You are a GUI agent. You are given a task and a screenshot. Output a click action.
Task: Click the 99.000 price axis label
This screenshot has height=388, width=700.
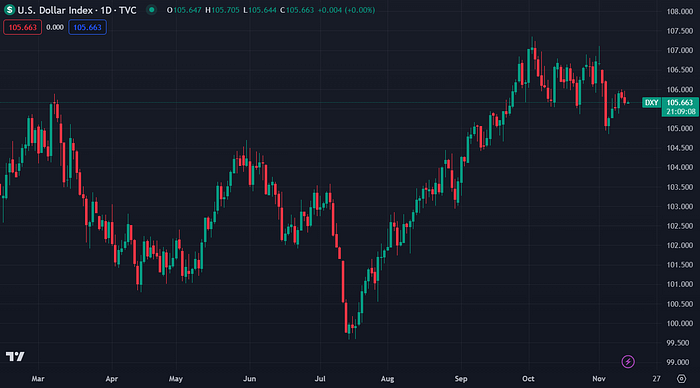pos(679,363)
